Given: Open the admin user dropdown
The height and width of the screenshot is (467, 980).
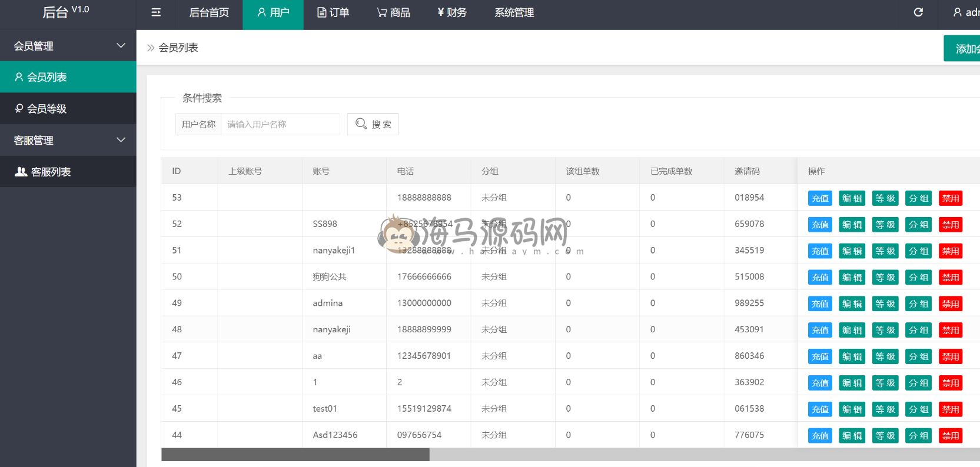Looking at the screenshot, I should click(965, 12).
